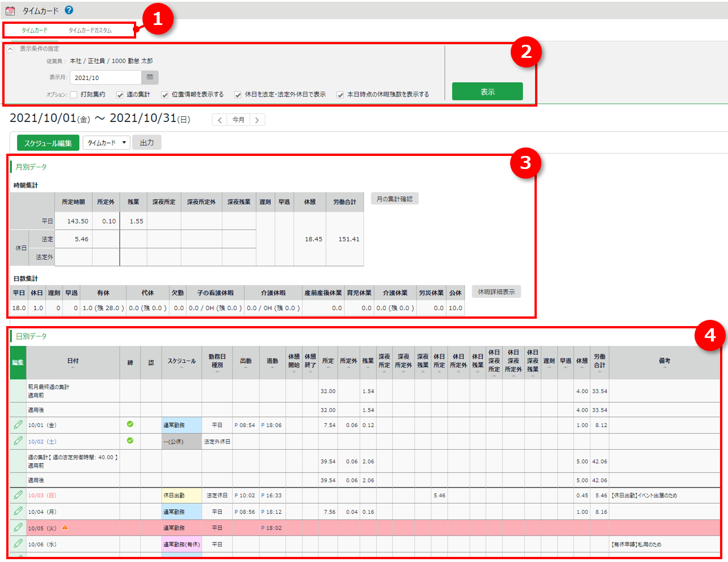This screenshot has width=728, height=562.
Task: Click the blue help question mark icon
Action: pyautogui.click(x=69, y=10)
